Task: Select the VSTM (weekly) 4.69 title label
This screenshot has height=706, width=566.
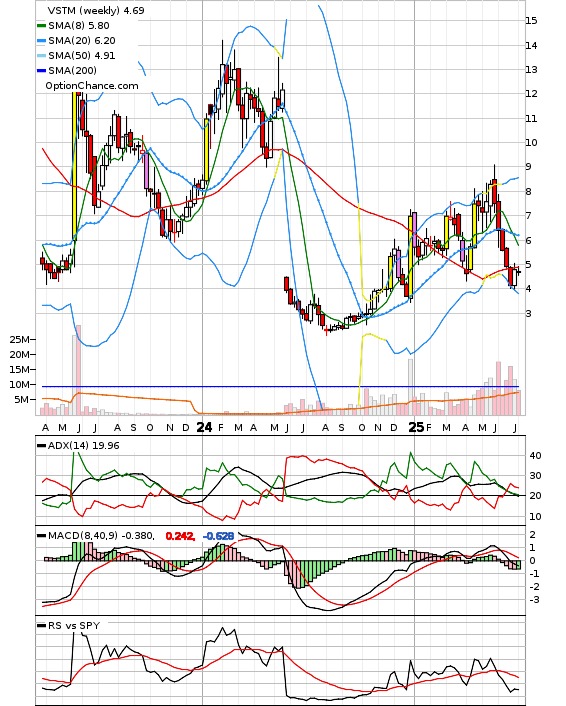Action: tap(96, 10)
